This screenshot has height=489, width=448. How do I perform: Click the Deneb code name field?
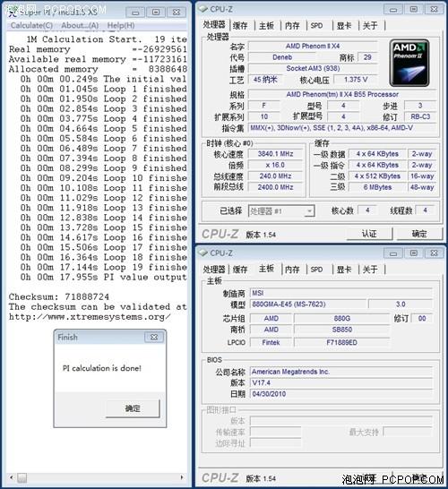click(x=282, y=57)
